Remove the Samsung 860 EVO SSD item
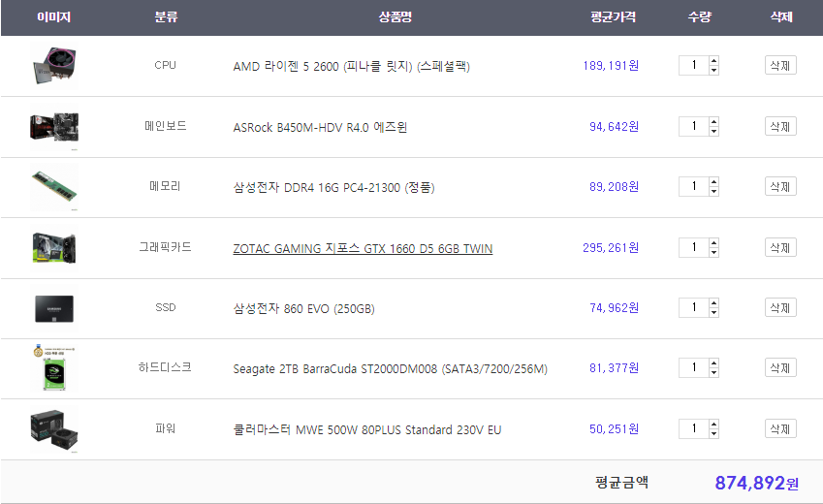Screen dimensions: 823x504 [780, 307]
